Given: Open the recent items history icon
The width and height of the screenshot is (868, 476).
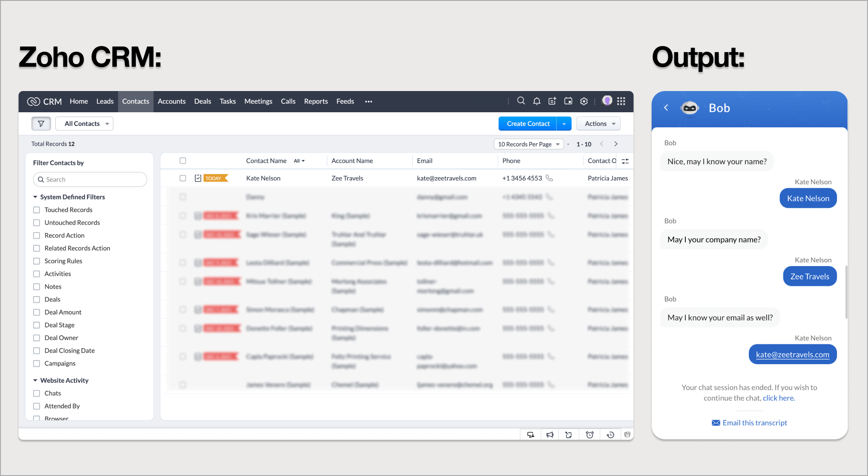Looking at the screenshot, I should (x=611, y=435).
